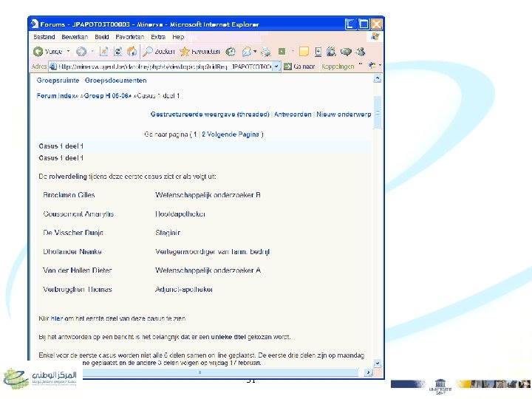The image size is (532, 399).
Task: Start a Nieuw onderwerp topic
Action: pos(344,115)
